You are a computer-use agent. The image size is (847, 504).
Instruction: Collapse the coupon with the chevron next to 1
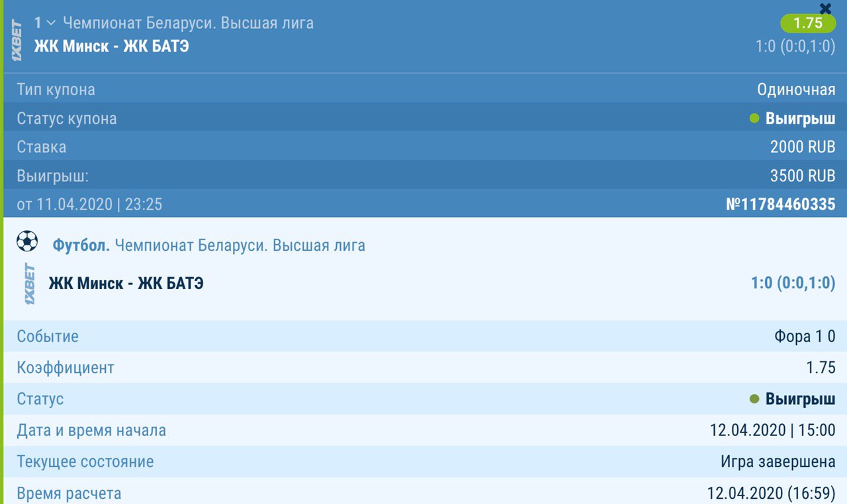point(51,23)
